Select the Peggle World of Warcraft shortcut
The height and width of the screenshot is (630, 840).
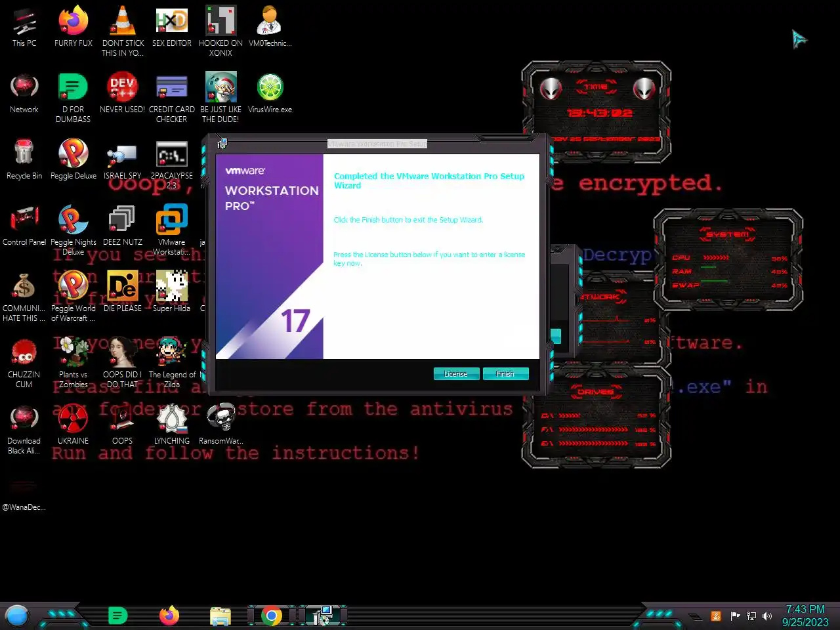(73, 296)
